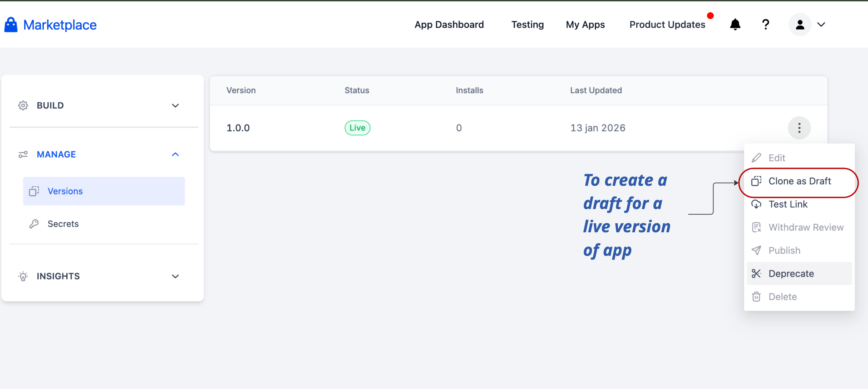The width and height of the screenshot is (868, 389).
Task: Click the Live status badge
Action: pyautogui.click(x=357, y=128)
